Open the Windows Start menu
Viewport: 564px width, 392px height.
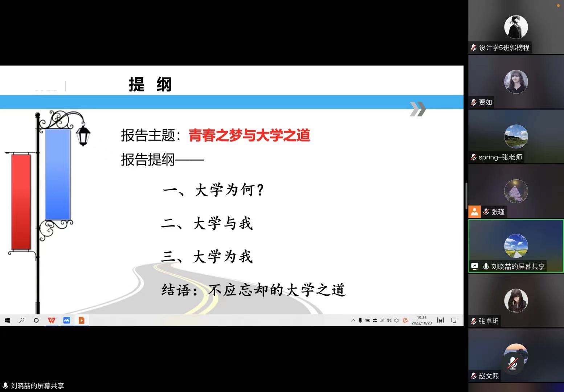pyautogui.click(x=7, y=320)
